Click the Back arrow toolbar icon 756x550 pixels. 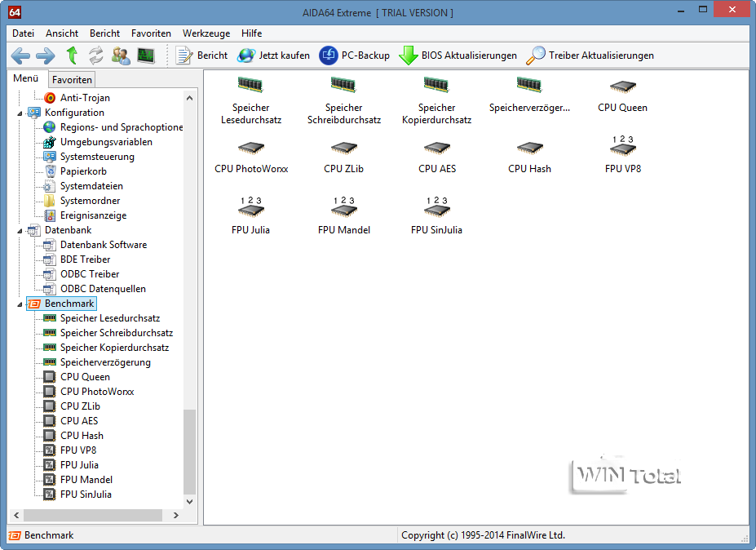pos(20,55)
